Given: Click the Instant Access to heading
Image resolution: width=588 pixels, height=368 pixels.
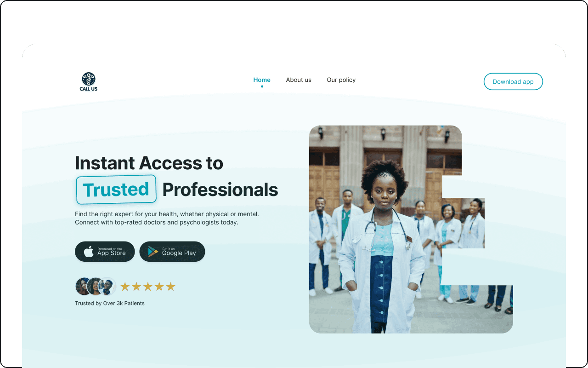Looking at the screenshot, I should [x=149, y=163].
